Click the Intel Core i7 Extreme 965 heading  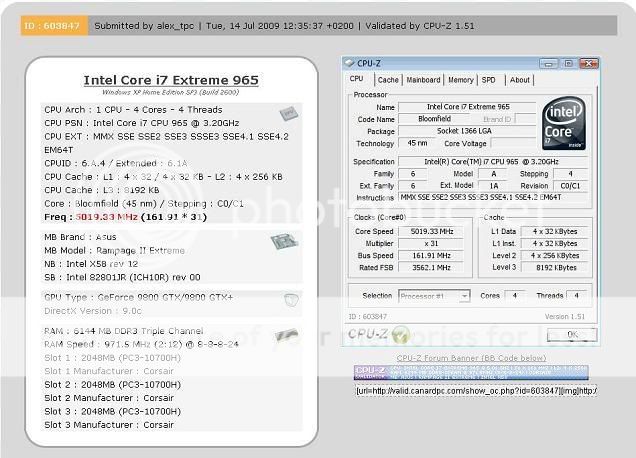(171, 80)
